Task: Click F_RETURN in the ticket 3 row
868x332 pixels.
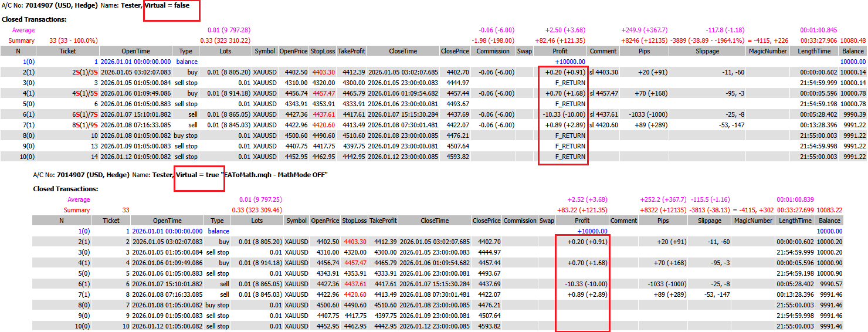Action: (570, 83)
